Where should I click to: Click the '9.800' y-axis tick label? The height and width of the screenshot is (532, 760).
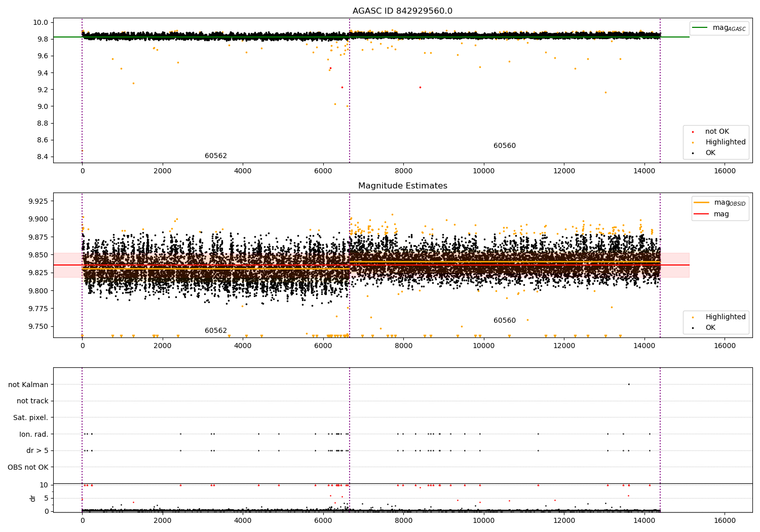click(39, 291)
